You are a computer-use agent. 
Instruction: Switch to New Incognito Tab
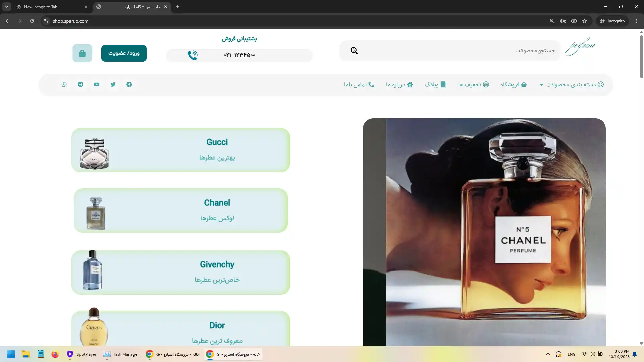point(52,7)
